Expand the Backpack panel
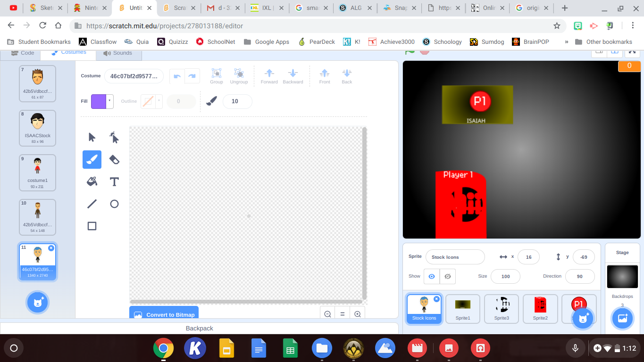 pyautogui.click(x=199, y=328)
